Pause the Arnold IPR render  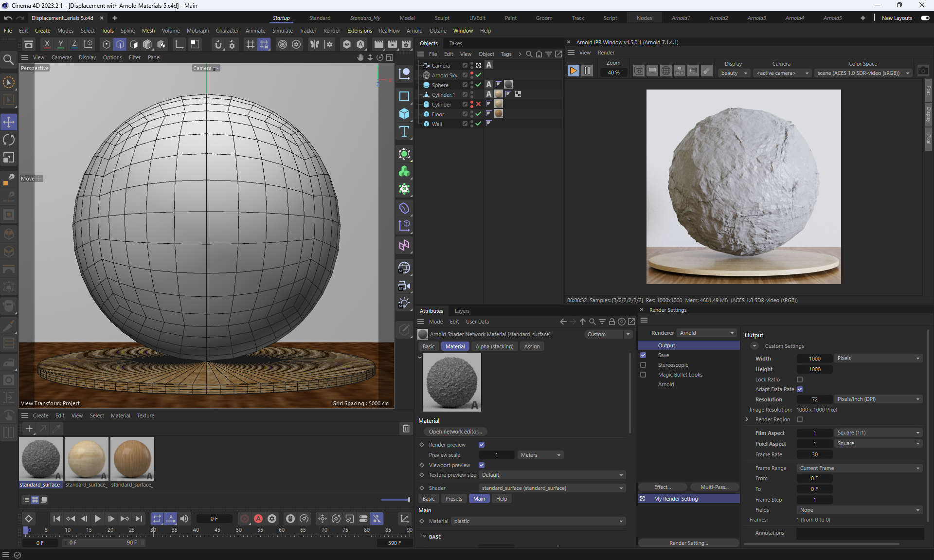click(x=587, y=71)
